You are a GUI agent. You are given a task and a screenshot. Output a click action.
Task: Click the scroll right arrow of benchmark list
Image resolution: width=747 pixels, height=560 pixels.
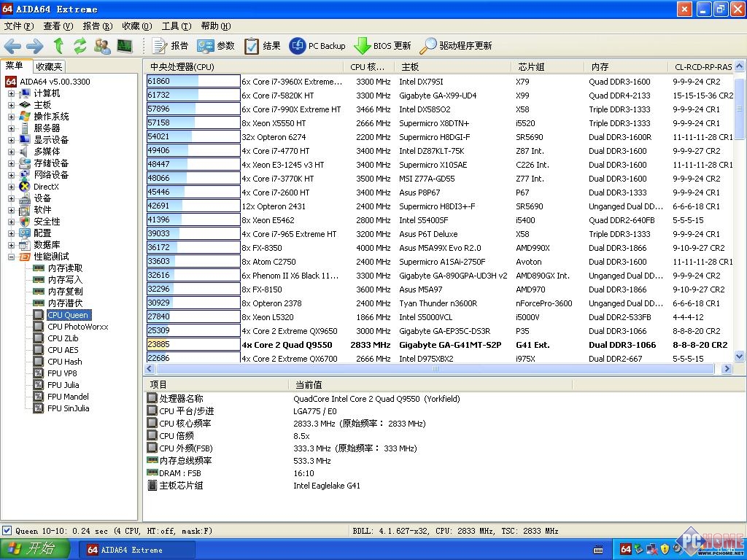click(727, 368)
